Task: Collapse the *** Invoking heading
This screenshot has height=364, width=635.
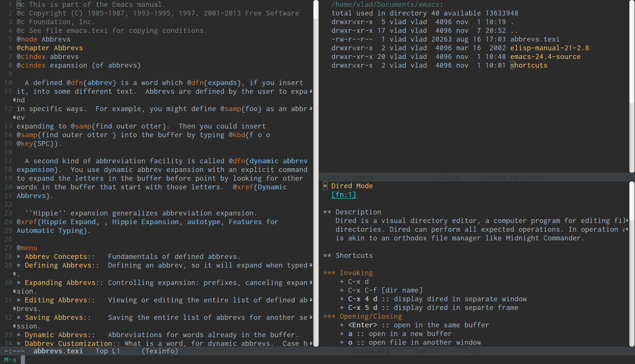Action: (x=348, y=273)
